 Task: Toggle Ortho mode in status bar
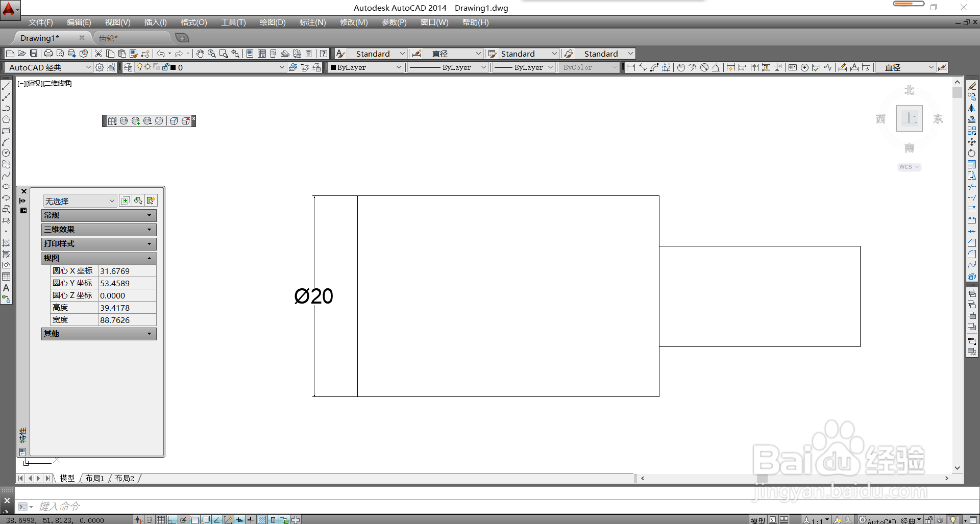click(172, 519)
